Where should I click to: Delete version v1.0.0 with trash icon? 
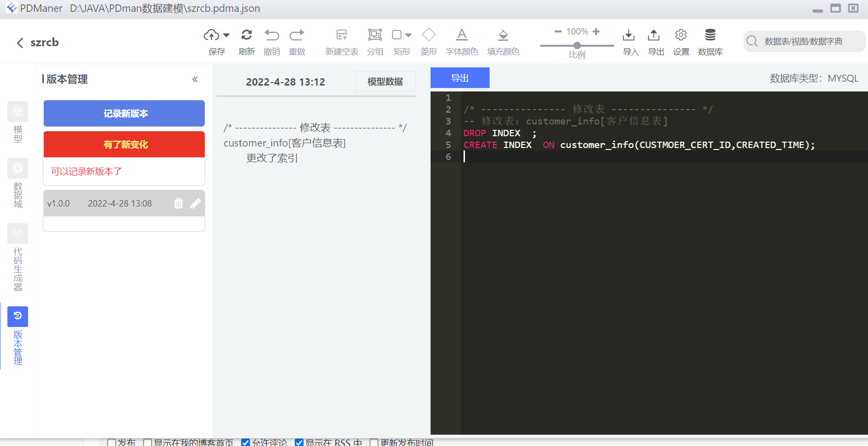[x=179, y=203]
